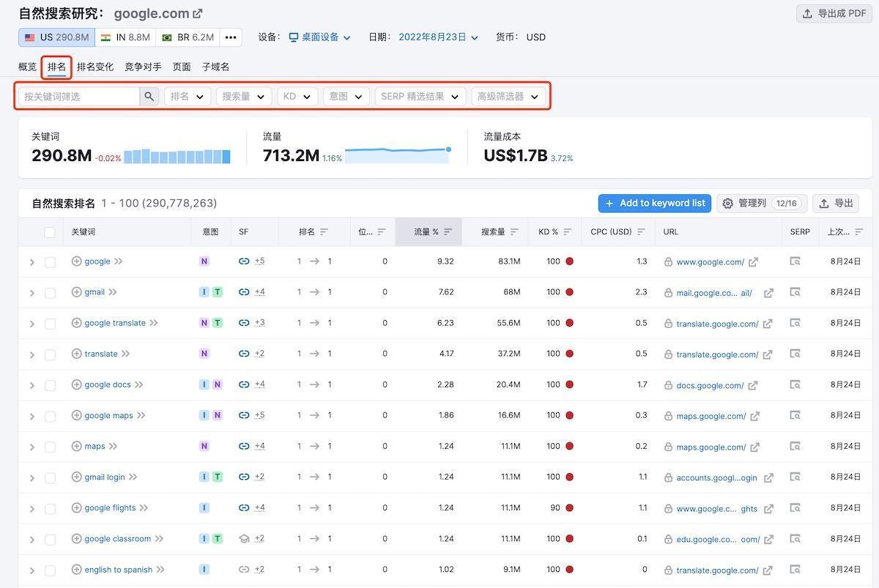Add 'gmail' keyword via plus icon
Image resolution: width=879 pixels, height=588 pixels.
(76, 292)
